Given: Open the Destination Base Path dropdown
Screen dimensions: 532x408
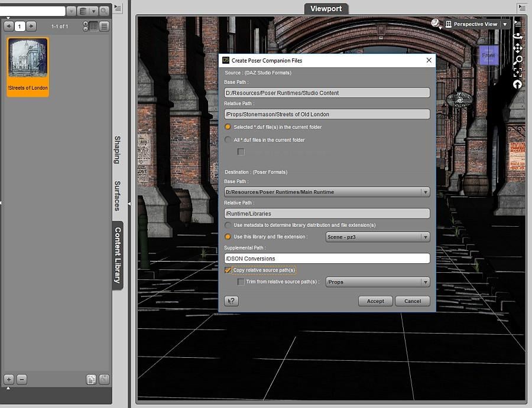Looking at the screenshot, I should [327, 192].
